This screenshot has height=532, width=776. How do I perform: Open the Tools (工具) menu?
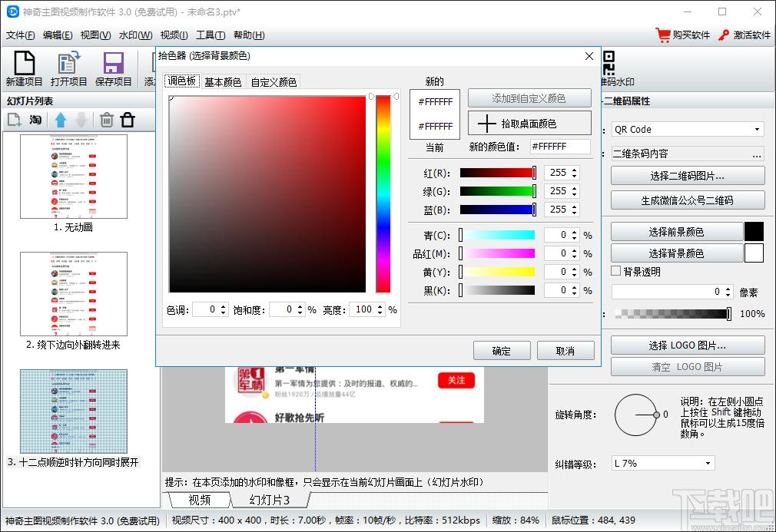pos(211,35)
